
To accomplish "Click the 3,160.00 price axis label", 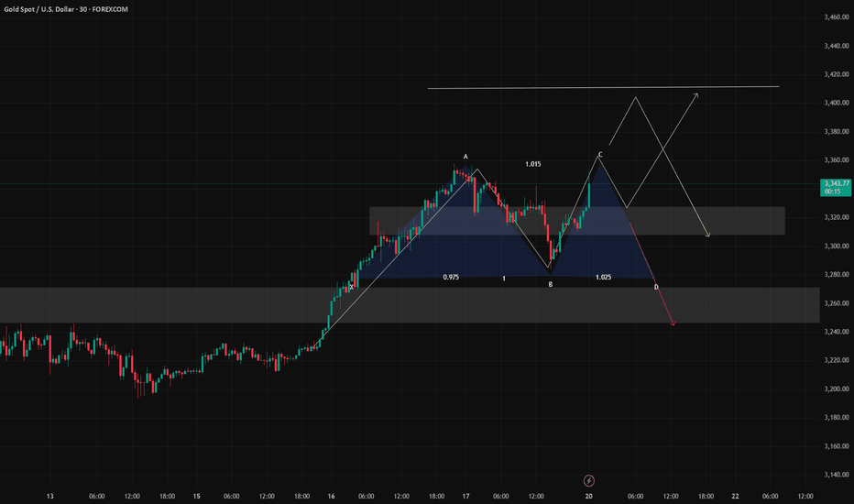I will (x=836, y=445).
